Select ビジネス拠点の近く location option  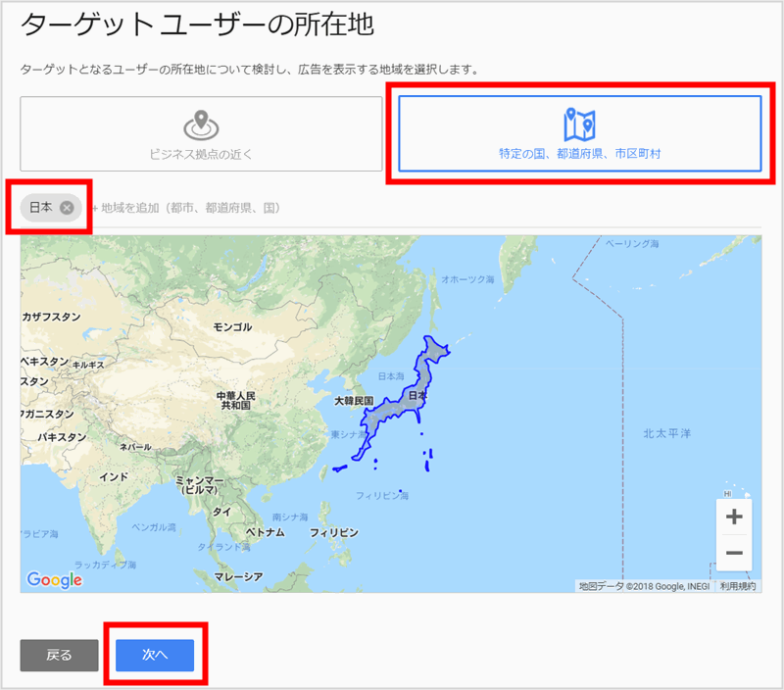[201, 134]
